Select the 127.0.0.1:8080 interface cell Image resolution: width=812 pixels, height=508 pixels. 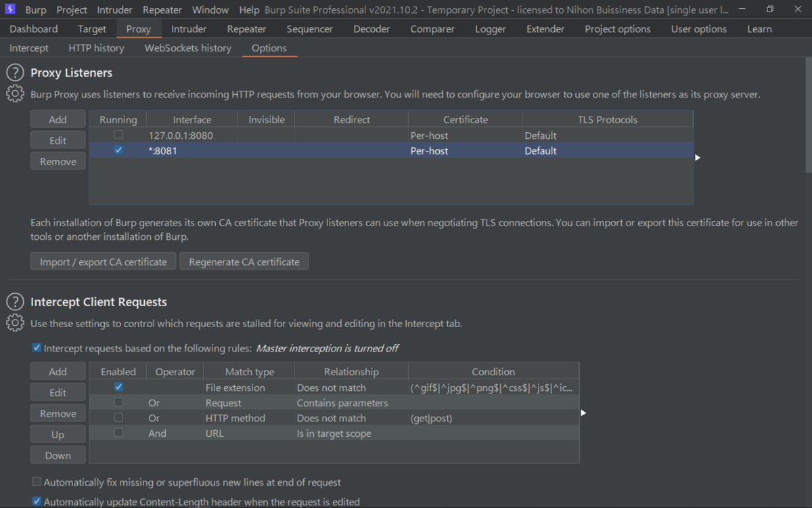[191, 135]
